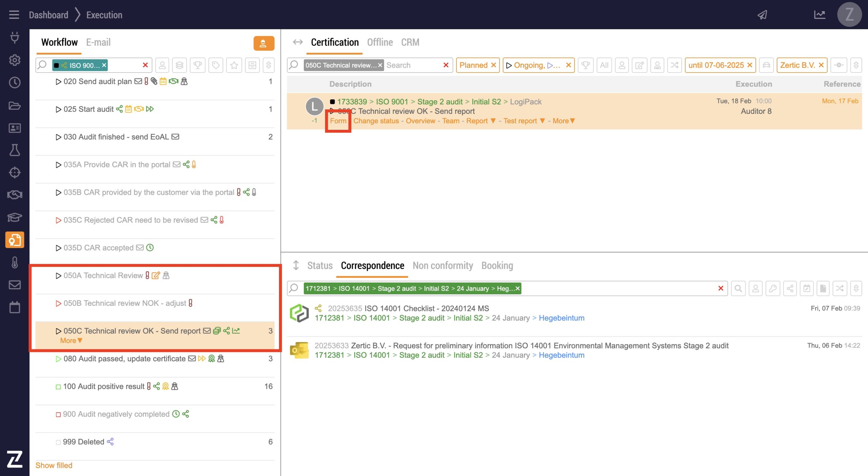Click the thermometer icon in sidebar

coord(15,263)
